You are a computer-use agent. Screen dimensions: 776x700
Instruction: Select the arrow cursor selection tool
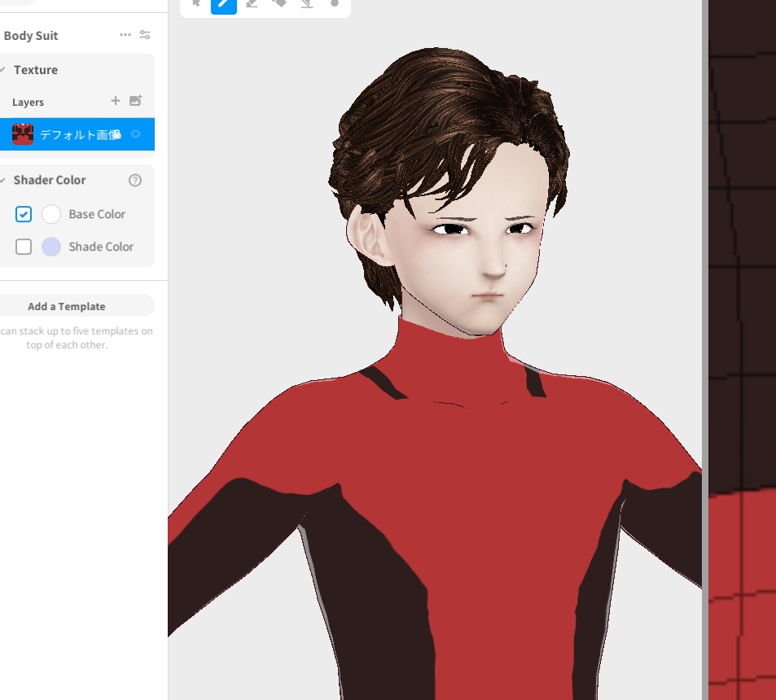coord(196,3)
